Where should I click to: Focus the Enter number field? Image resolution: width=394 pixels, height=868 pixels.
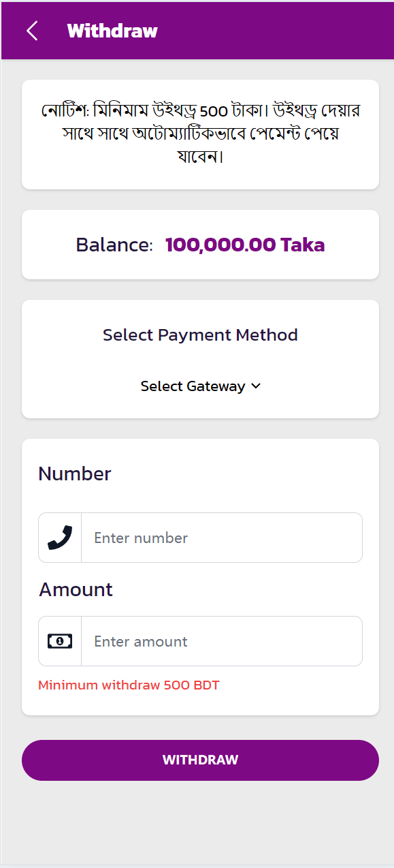point(222,538)
